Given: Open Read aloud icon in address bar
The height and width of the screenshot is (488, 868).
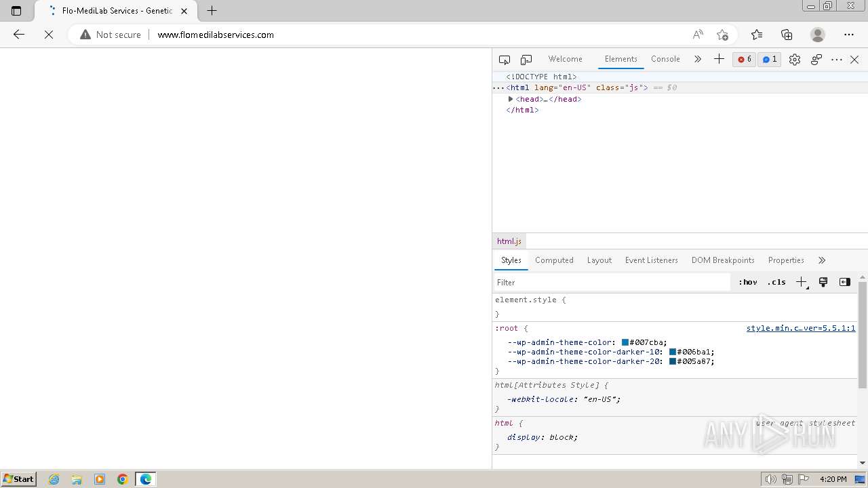Looking at the screenshot, I should tap(698, 35).
